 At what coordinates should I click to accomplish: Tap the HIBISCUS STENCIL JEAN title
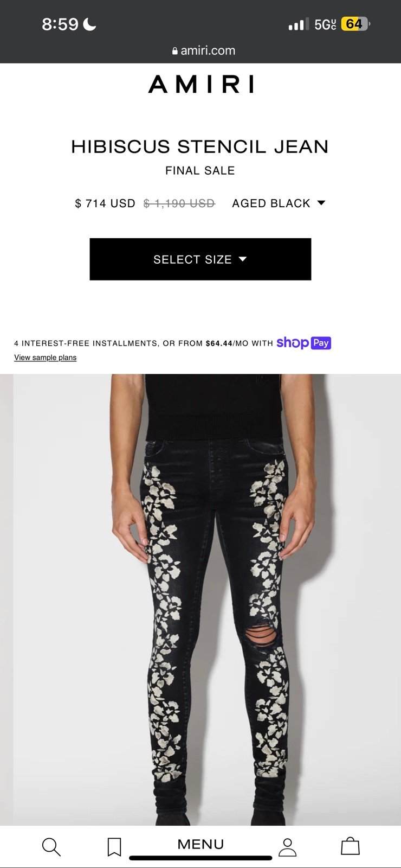point(200,146)
